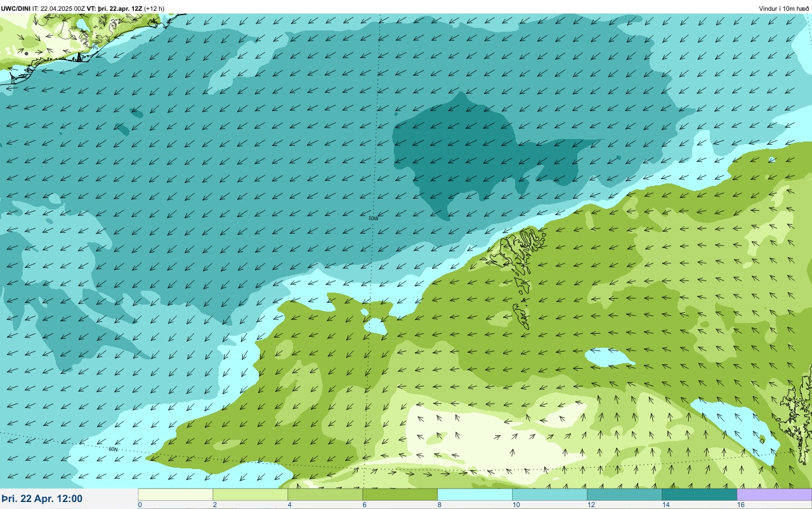Click the 10–12 light teal legend swatch
The width and height of the screenshot is (812, 509).
550,494
